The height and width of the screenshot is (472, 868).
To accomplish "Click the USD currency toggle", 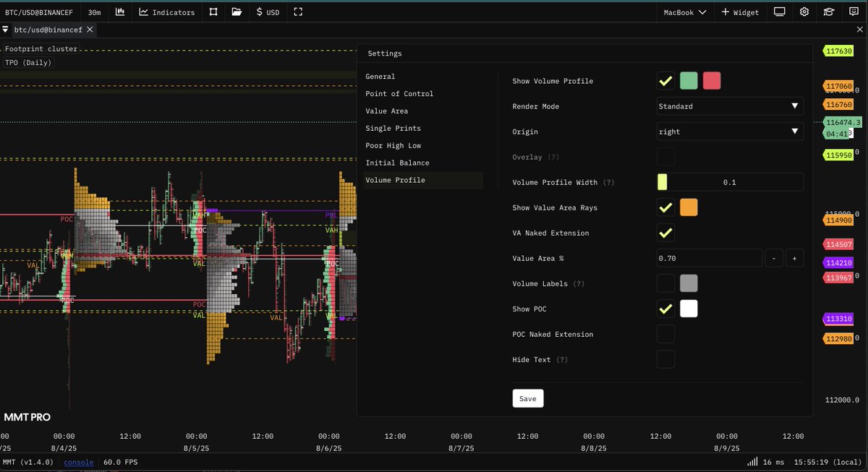I will coord(268,12).
